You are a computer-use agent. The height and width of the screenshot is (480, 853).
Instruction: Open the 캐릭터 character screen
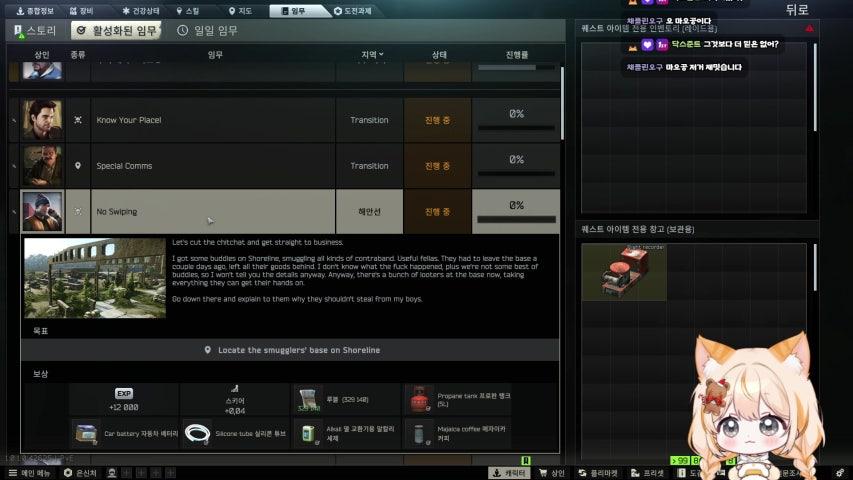[508, 473]
